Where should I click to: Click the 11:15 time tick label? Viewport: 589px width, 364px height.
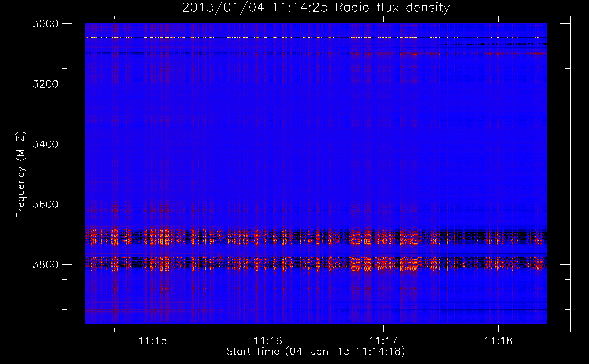pyautogui.click(x=153, y=341)
